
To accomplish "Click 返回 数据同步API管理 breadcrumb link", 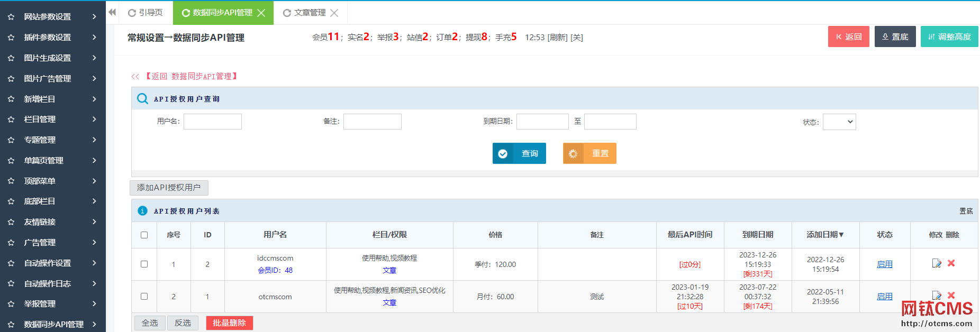I will (185, 77).
